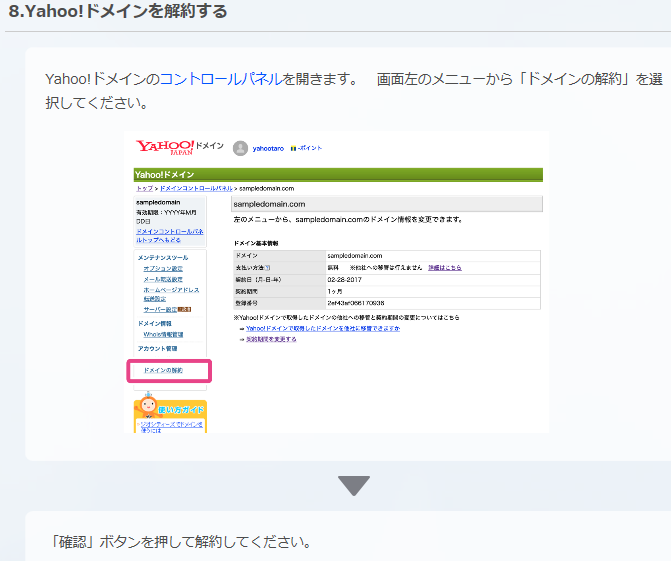Open link about transferring Yahoo!ドメイン to another company
The width and height of the screenshot is (671, 561).
(323, 329)
